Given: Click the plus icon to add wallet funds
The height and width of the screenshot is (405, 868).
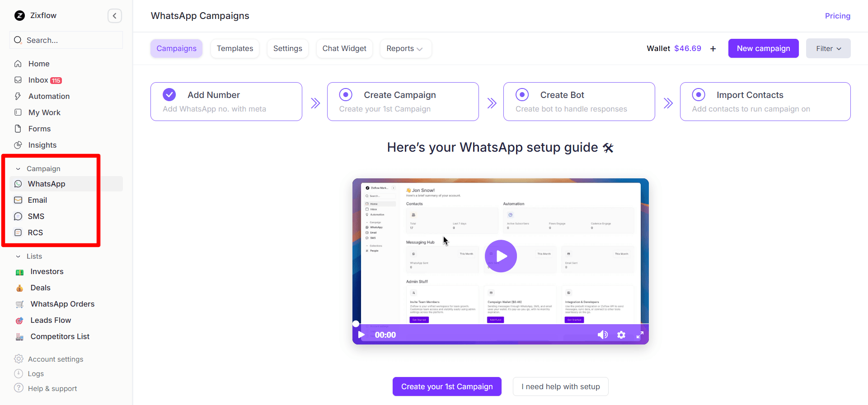Looking at the screenshot, I should 713,49.
